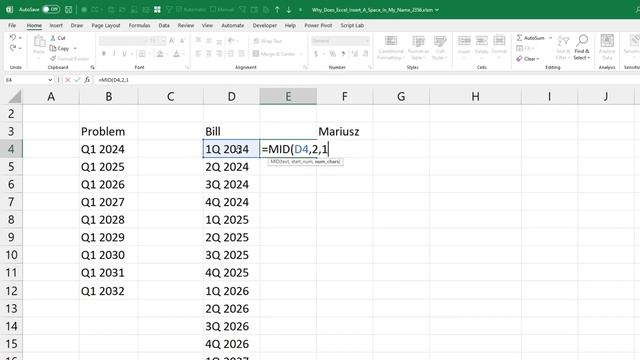The height and width of the screenshot is (360, 640).
Task: Click the Borders icon
Action: point(142,54)
